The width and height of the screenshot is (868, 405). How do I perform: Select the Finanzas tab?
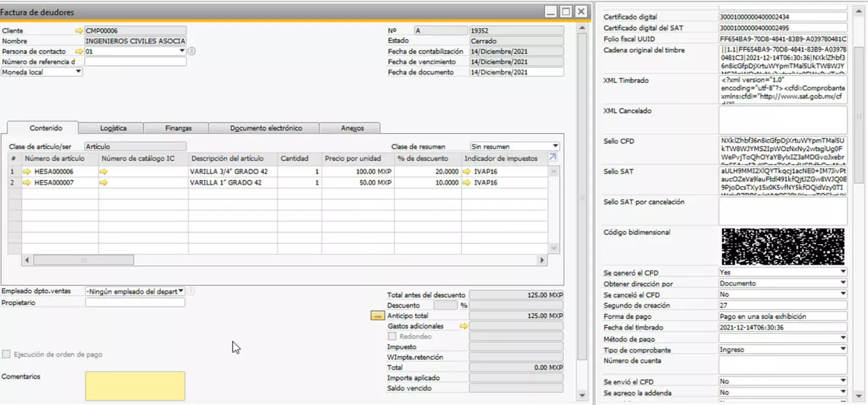(178, 128)
